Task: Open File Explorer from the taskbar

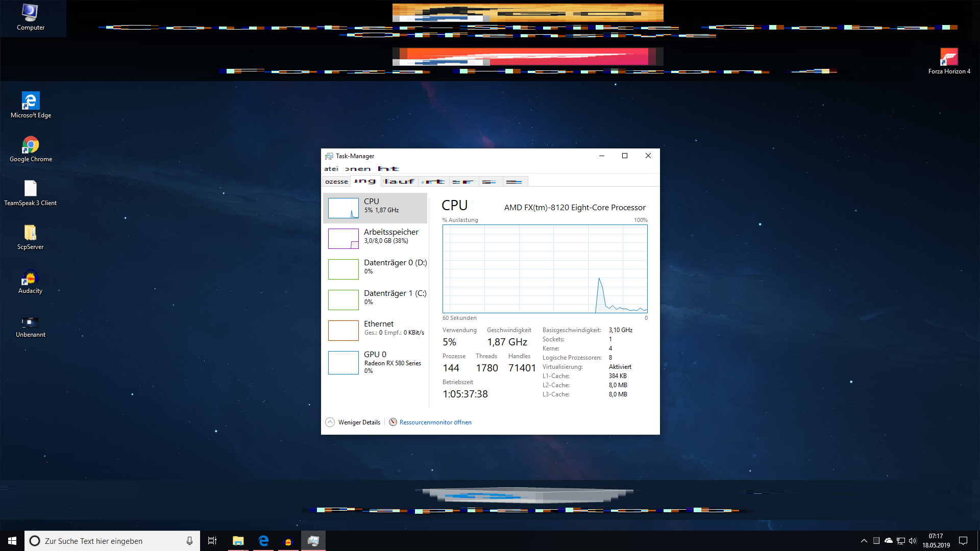Action: (238, 541)
